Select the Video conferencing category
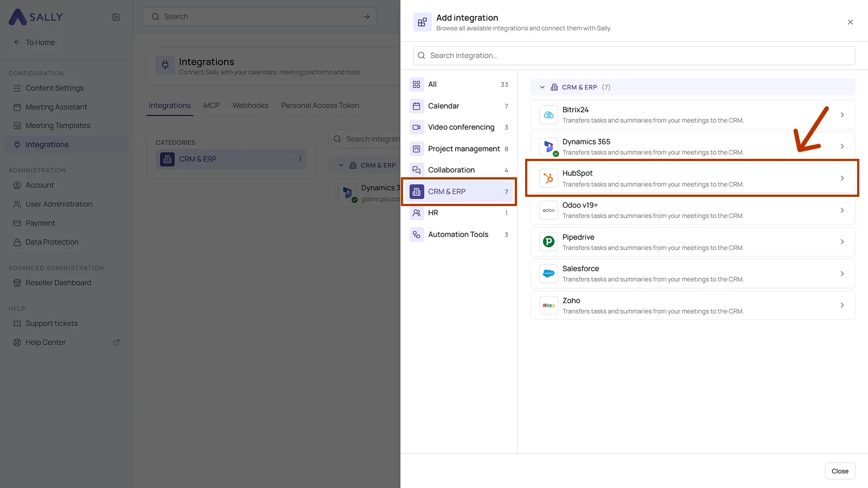The width and height of the screenshot is (868, 488). 459,127
